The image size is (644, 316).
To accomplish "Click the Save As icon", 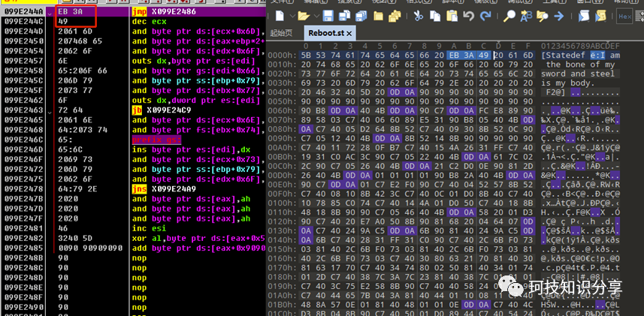I will (344, 16).
